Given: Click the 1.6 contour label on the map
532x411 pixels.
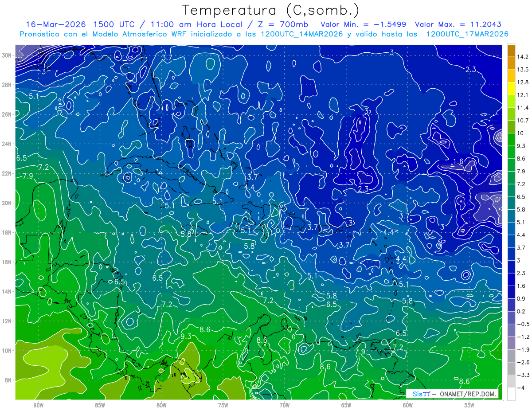Looking at the screenshot, I should click(x=458, y=162).
